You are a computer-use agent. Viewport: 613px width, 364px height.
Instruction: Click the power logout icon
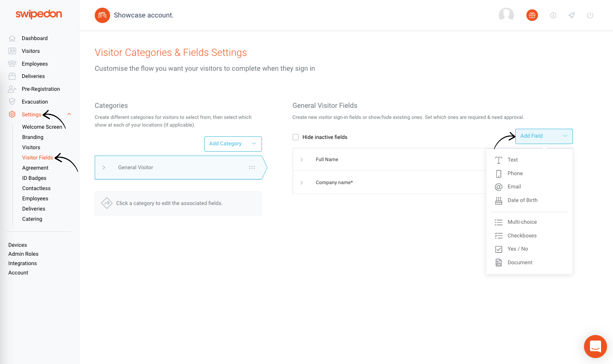(x=590, y=15)
